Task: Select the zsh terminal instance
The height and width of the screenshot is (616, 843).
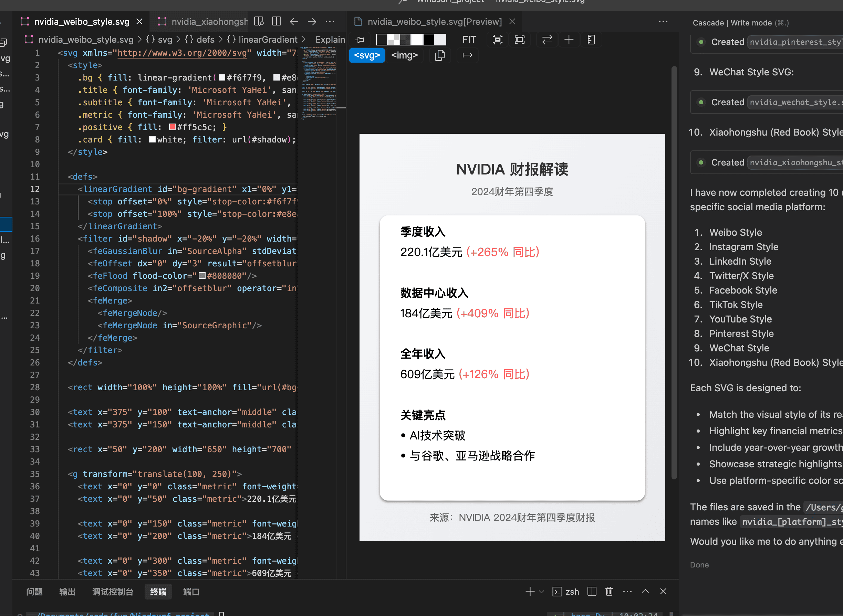Action: [566, 591]
